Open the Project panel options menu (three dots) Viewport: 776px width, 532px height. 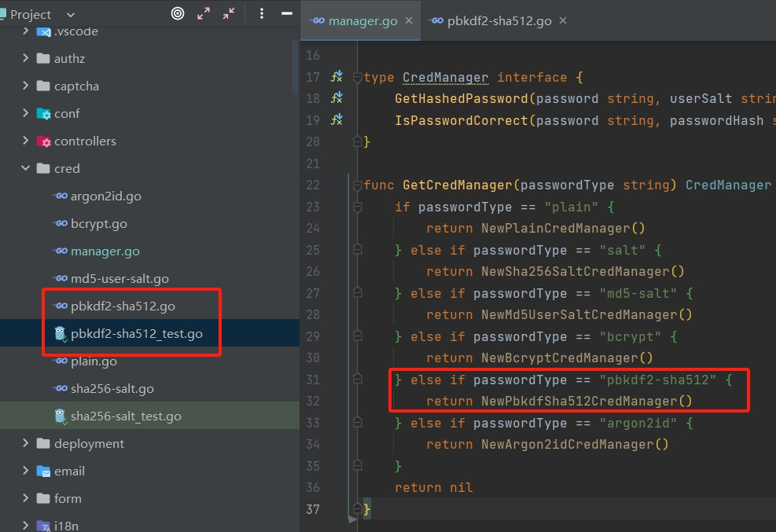(x=262, y=14)
